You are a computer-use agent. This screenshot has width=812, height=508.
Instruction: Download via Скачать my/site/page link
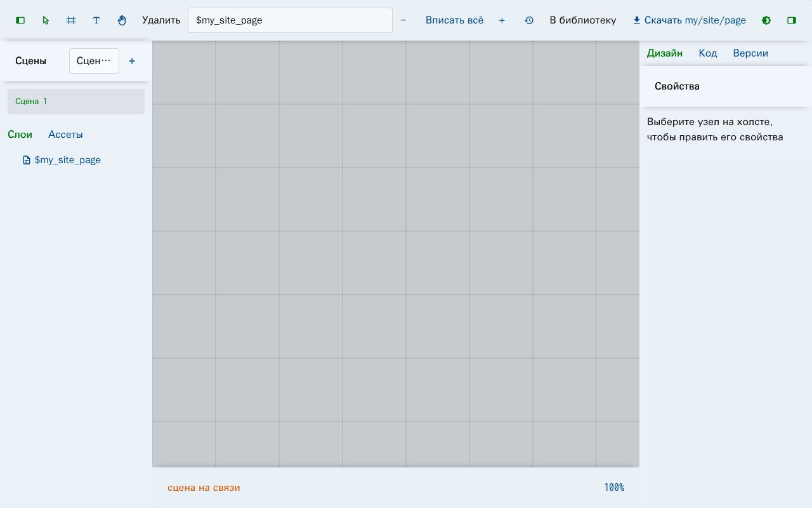coord(689,20)
